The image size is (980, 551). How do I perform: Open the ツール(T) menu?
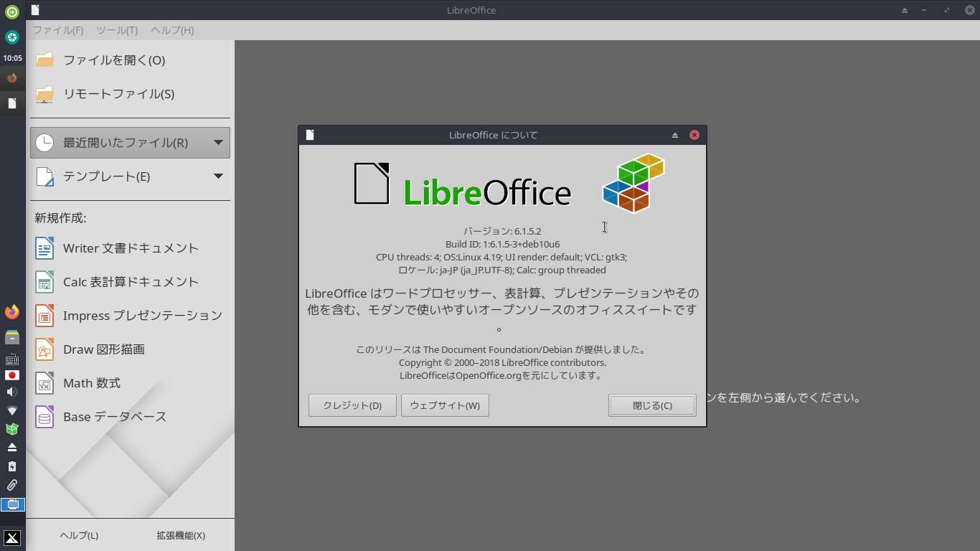pos(117,30)
